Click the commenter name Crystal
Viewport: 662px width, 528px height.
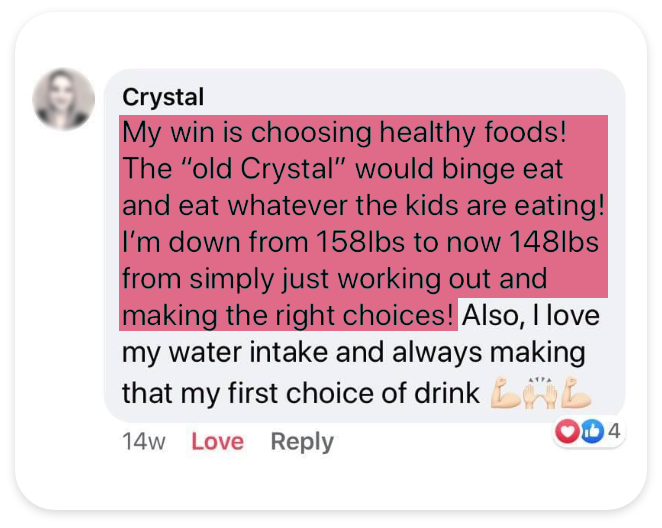pyautogui.click(x=163, y=97)
